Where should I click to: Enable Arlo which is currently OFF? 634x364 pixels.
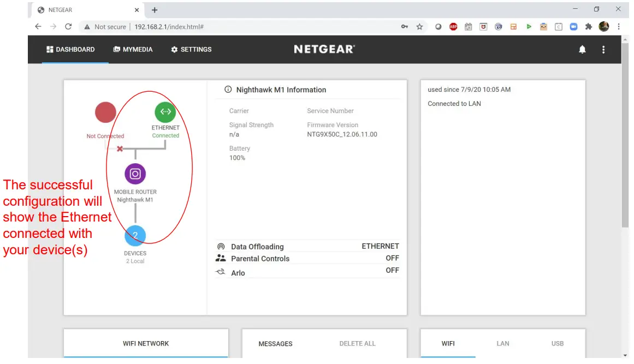[x=392, y=271]
